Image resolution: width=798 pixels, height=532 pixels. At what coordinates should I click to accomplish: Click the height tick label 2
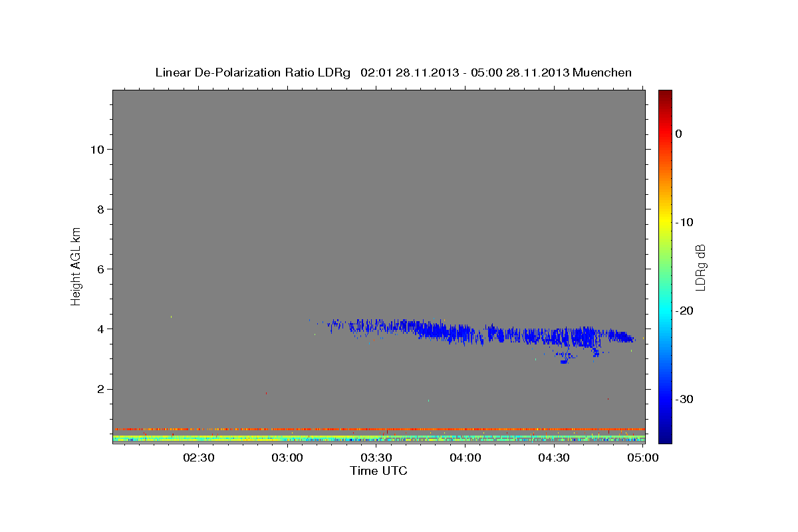click(99, 389)
